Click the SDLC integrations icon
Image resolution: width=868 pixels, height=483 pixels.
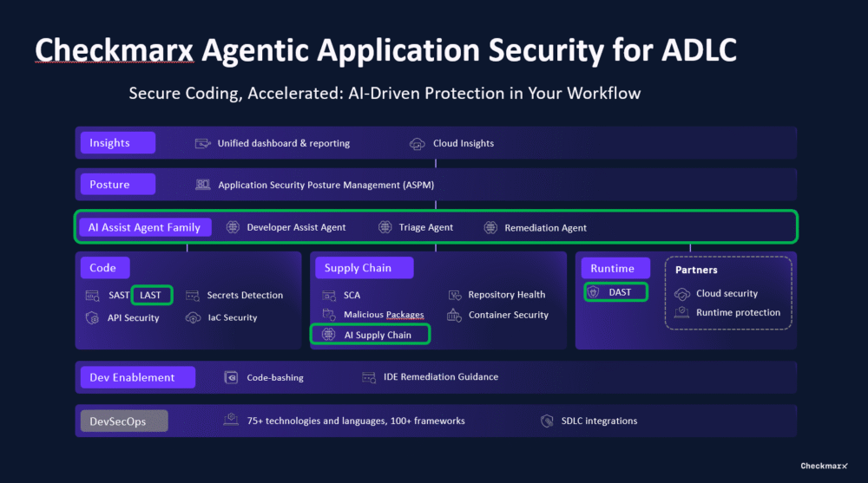547,421
